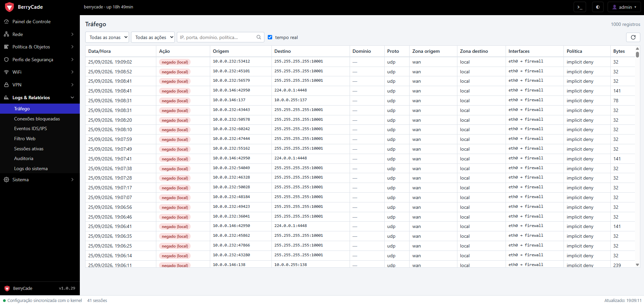The image size is (644, 305).
Task: Click the Origem column header
Action: pyautogui.click(x=240, y=51)
